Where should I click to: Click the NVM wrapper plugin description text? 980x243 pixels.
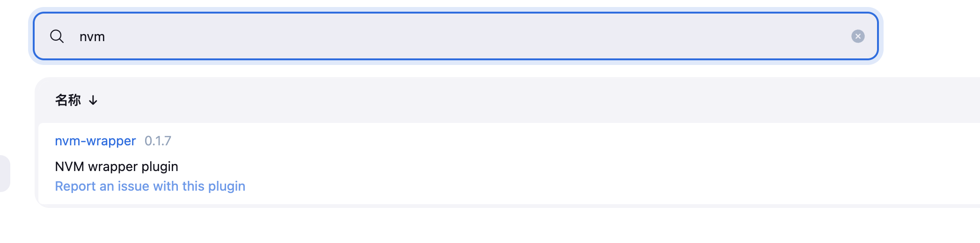coord(117,166)
